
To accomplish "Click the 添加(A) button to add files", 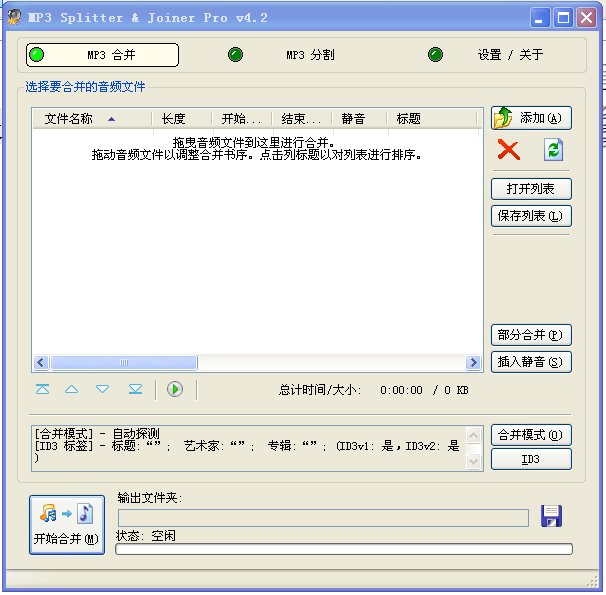I will click(531, 118).
